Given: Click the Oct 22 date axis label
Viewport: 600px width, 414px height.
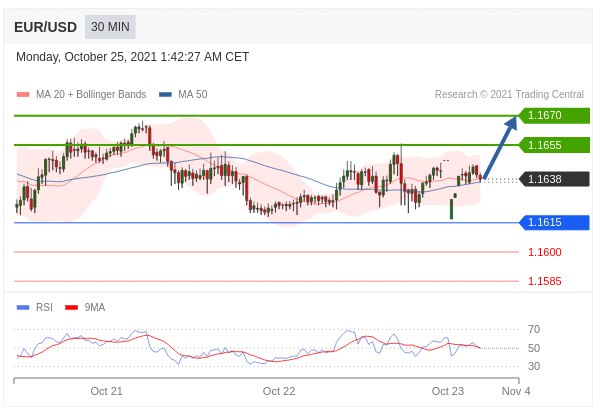Looking at the screenshot, I should point(279,391).
